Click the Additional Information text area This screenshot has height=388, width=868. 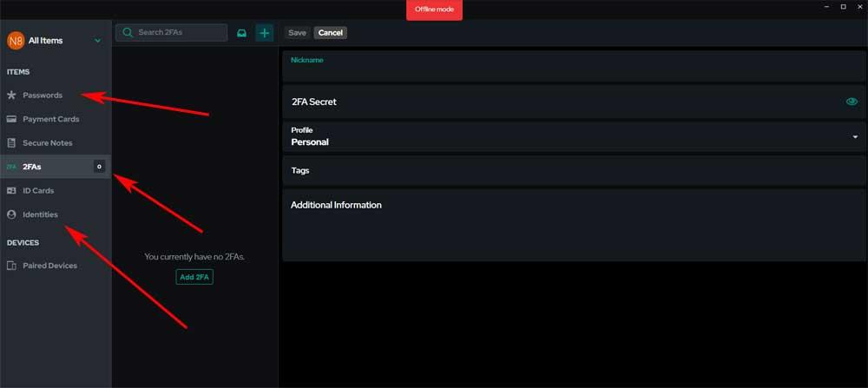(x=574, y=226)
